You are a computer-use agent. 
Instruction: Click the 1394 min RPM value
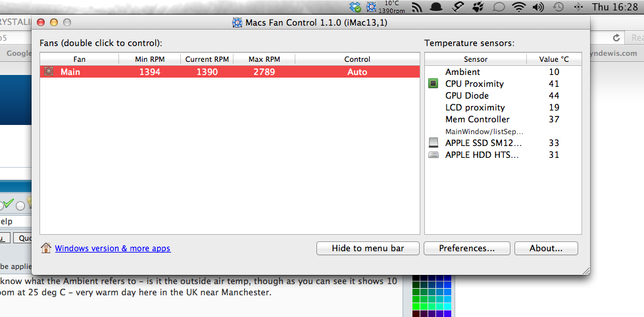tap(149, 72)
